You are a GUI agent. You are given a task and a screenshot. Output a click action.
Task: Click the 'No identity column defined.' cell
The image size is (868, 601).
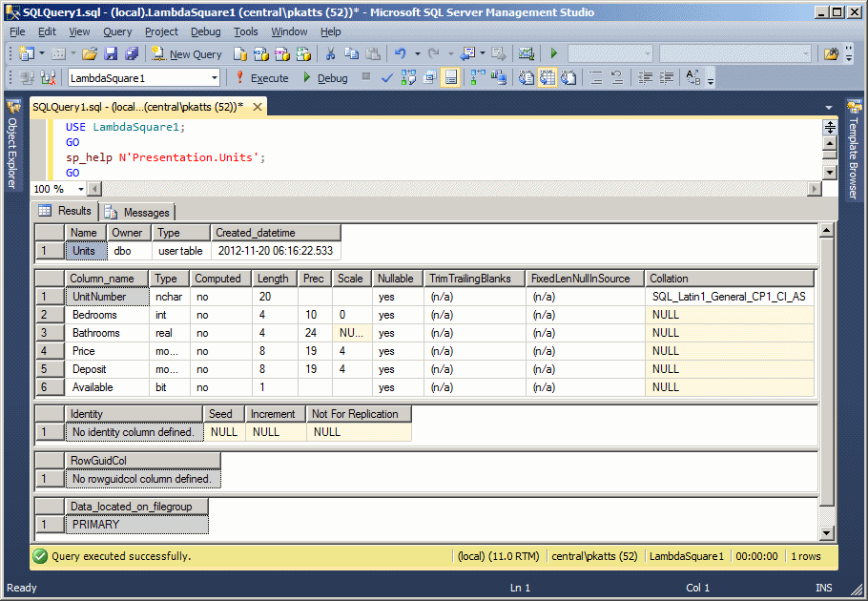(134, 432)
